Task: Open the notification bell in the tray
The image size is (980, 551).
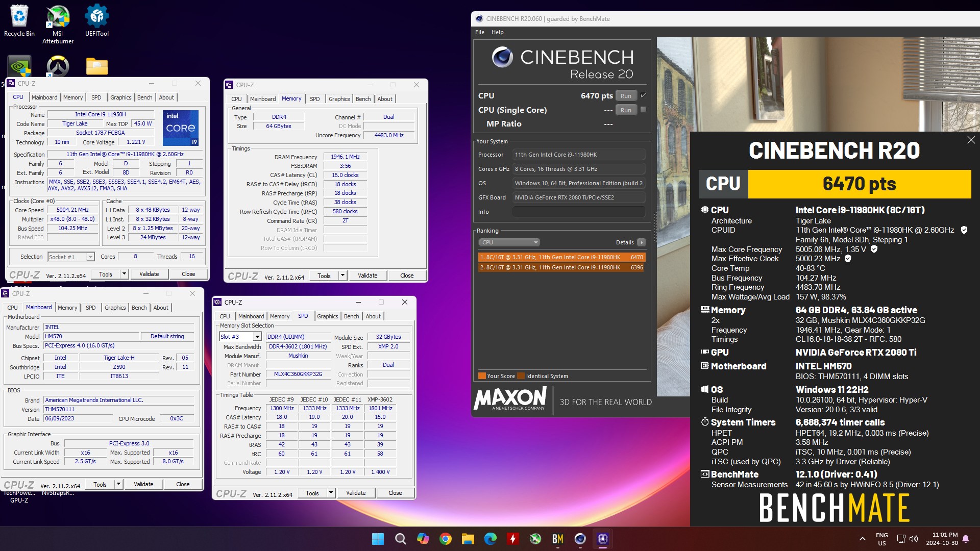Action: coord(966,539)
